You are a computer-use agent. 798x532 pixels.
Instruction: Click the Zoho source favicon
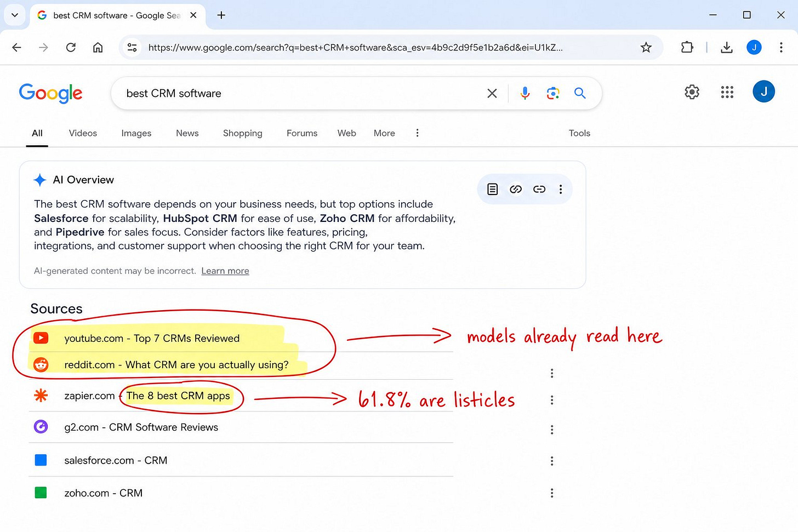41,493
